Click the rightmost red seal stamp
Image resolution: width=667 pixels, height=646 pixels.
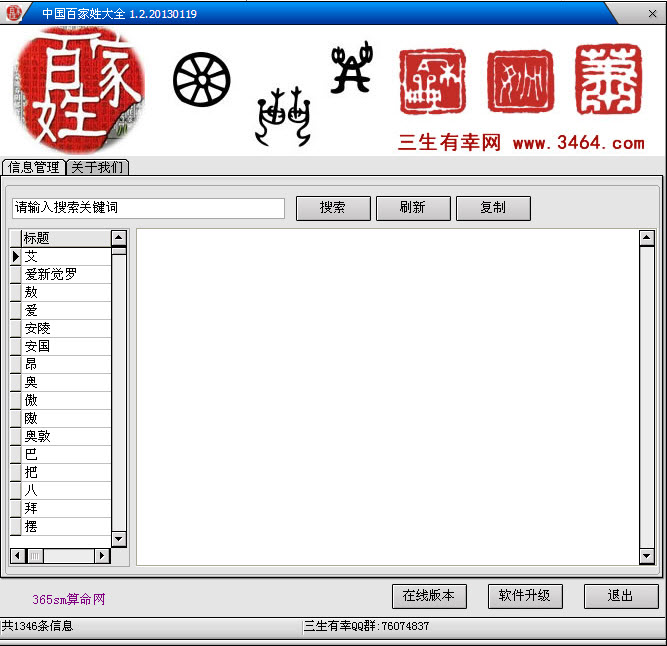coord(608,79)
